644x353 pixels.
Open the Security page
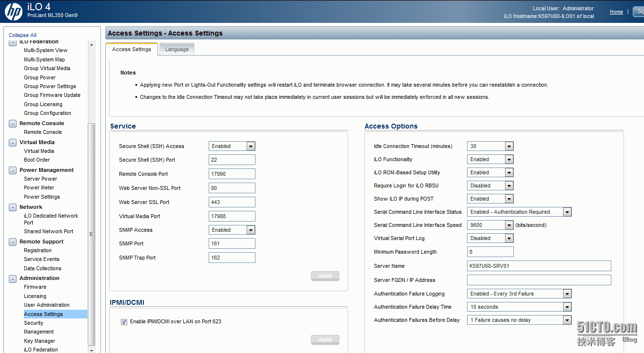pos(34,323)
